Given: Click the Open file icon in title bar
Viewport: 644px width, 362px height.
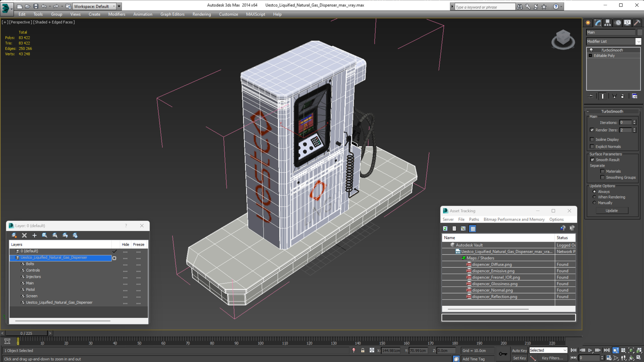Looking at the screenshot, I should [x=28, y=6].
